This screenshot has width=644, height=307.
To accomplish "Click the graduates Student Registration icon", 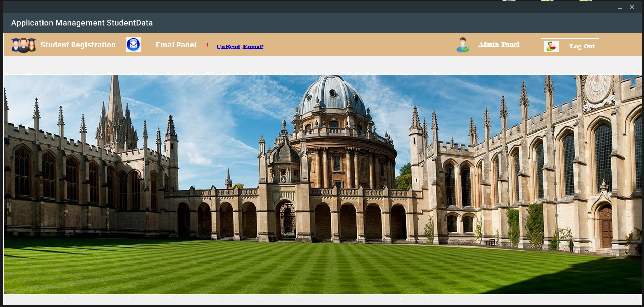I will coord(24,45).
